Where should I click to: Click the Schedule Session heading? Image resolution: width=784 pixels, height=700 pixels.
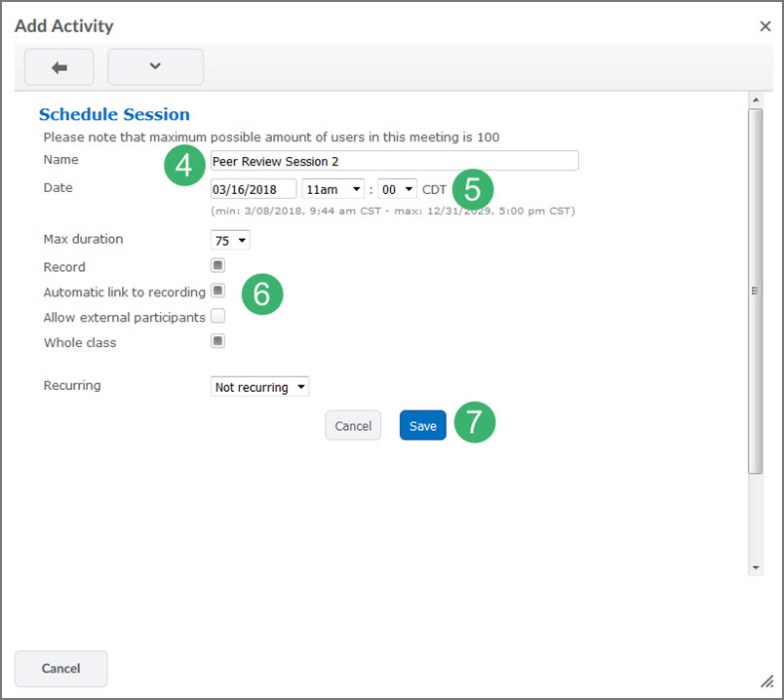(114, 114)
